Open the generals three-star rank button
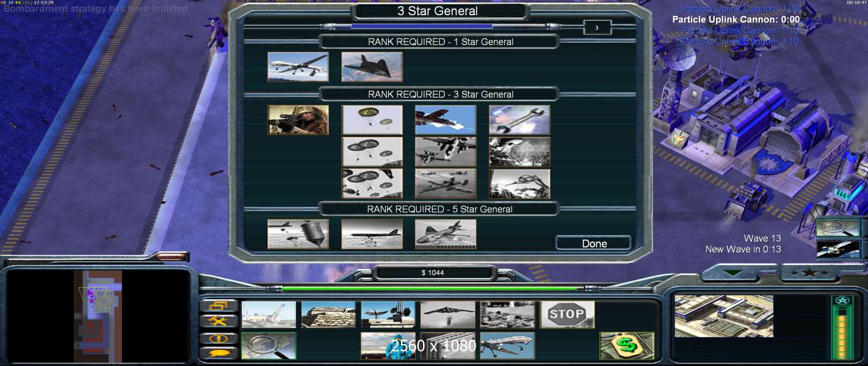Screen dimensions: 868x366 click(x=808, y=273)
